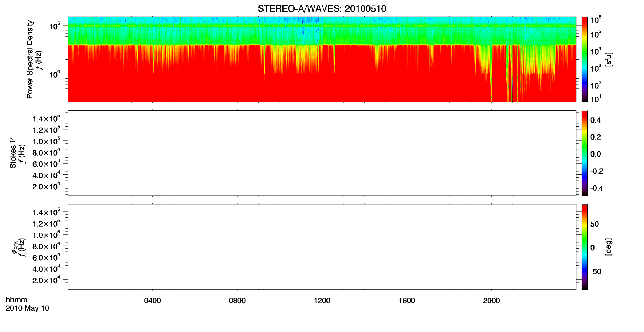This screenshot has height=332, width=644.
Task: Click the 2.0×10^4 tick in the Stokes V panel
Action: tap(46, 187)
